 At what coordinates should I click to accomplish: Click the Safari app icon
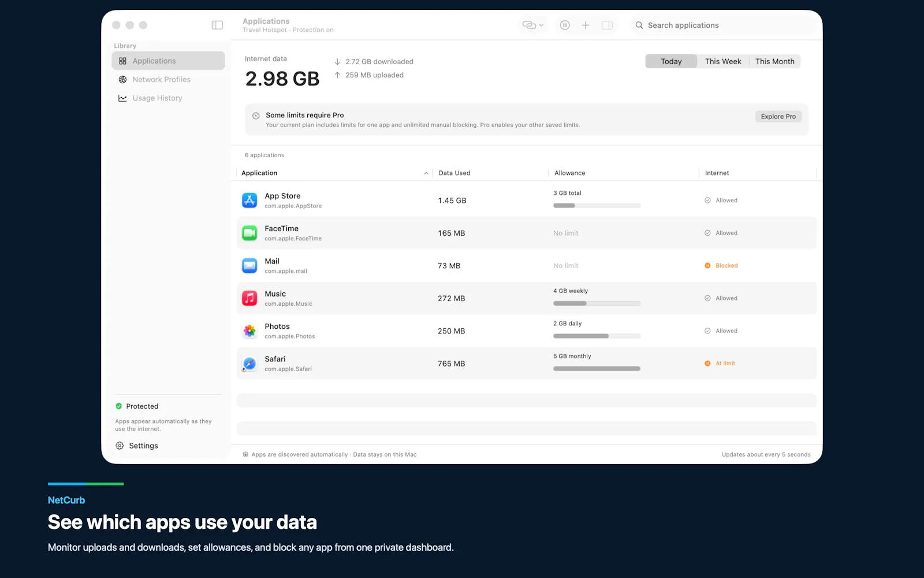coord(249,364)
